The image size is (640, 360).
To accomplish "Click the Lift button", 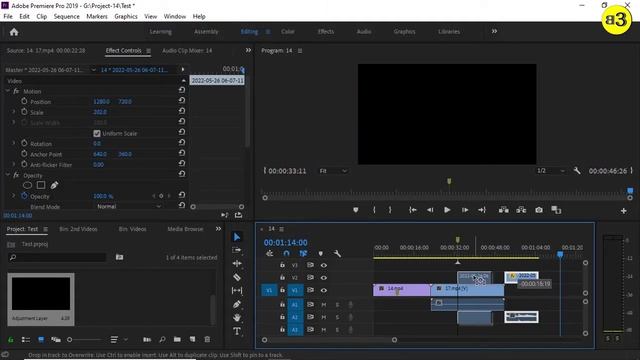I will point(504,210).
